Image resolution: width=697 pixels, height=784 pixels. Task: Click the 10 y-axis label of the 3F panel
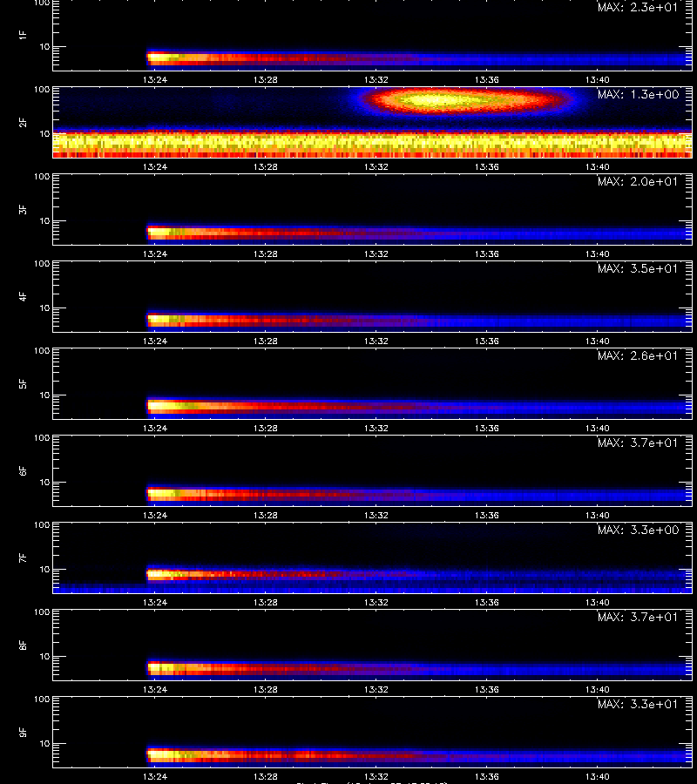[44, 220]
